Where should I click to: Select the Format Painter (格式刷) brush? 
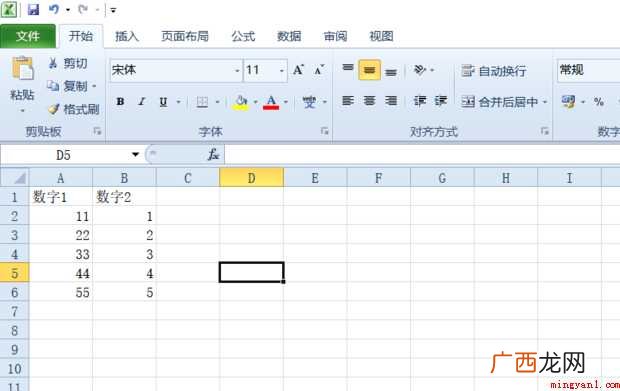pyautogui.click(x=53, y=109)
